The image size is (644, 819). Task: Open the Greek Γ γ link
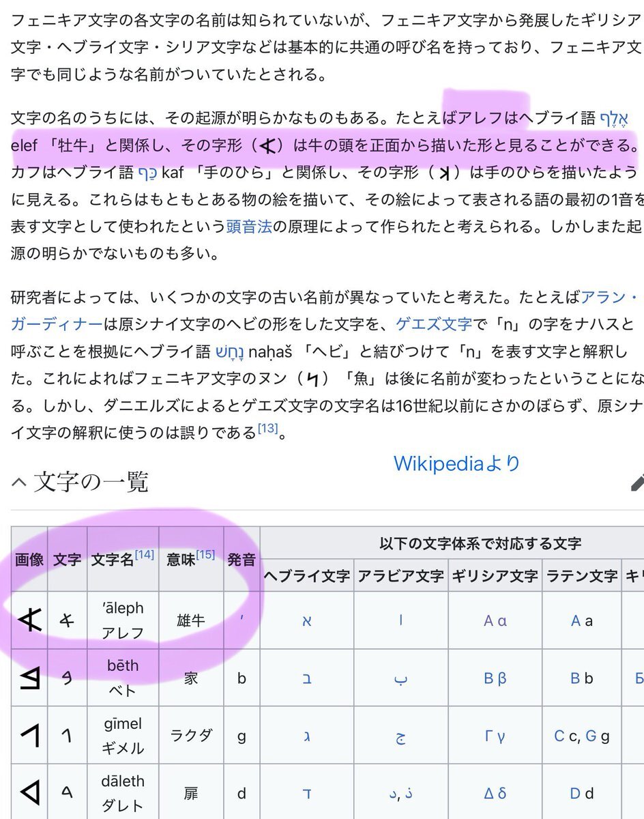coord(495,736)
